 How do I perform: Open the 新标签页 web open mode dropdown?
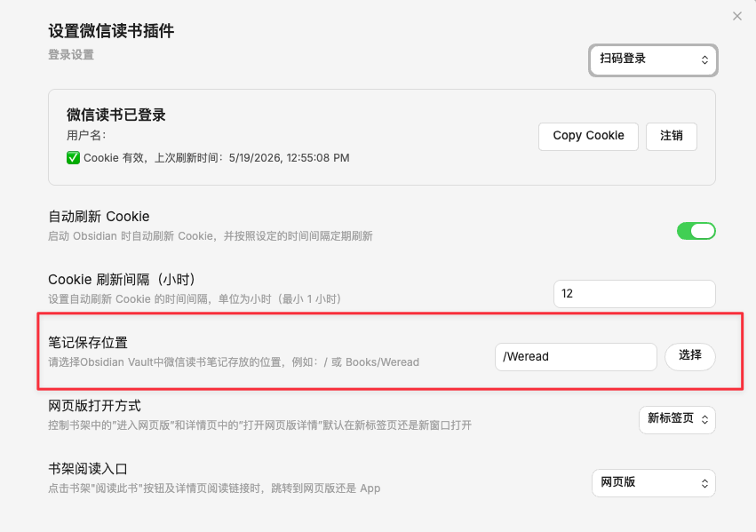tap(677, 420)
